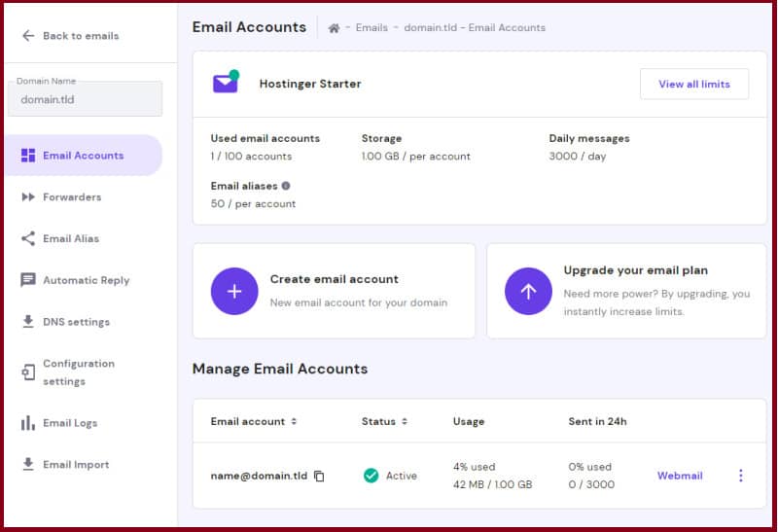Click the Manage Email Accounts heading
The height and width of the screenshot is (532, 778).
280,369
